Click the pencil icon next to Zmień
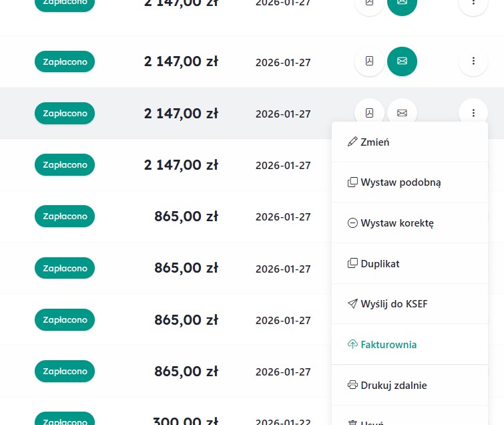This screenshot has width=504, height=425. tap(352, 142)
